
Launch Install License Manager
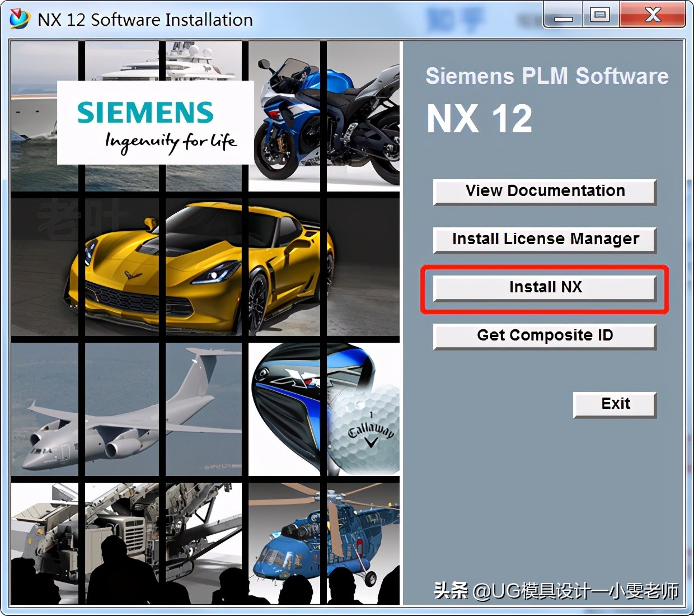(545, 240)
